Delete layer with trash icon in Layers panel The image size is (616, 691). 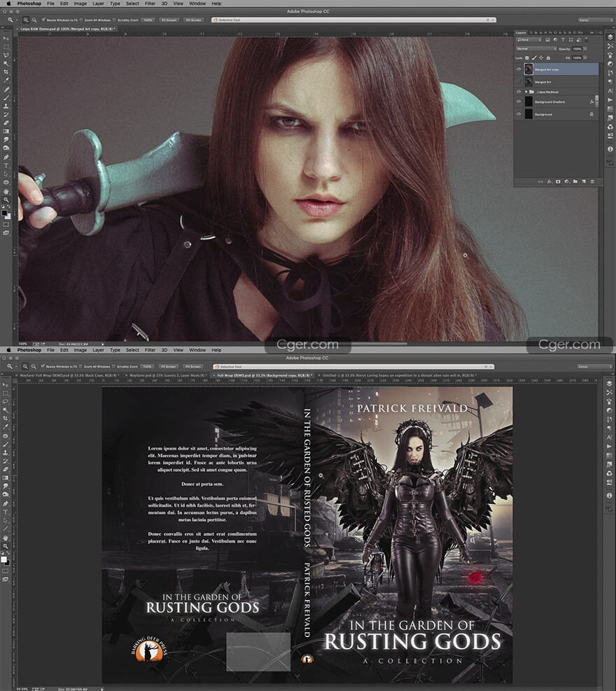point(592,181)
